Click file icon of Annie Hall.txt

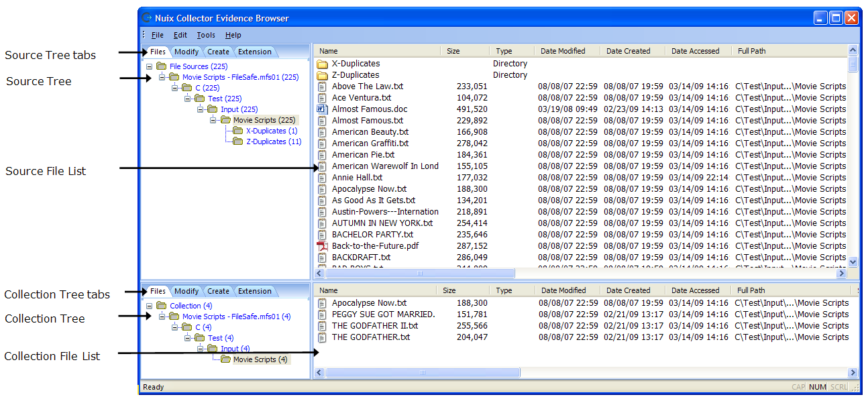(x=322, y=178)
